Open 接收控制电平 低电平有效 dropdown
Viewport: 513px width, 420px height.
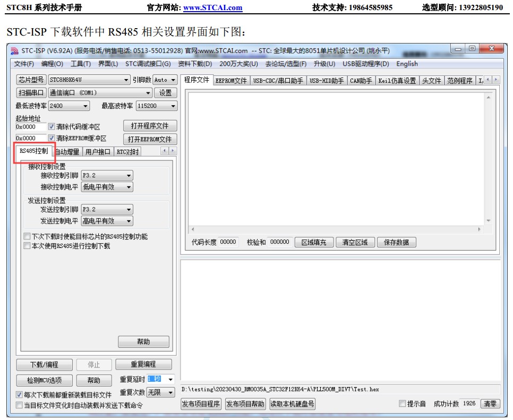click(x=107, y=187)
